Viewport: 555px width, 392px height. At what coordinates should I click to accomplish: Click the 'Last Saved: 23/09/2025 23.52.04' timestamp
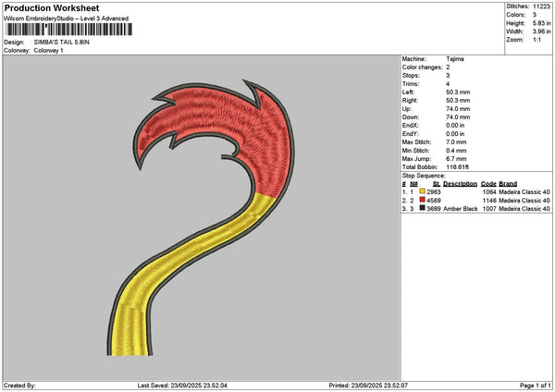coord(182,386)
